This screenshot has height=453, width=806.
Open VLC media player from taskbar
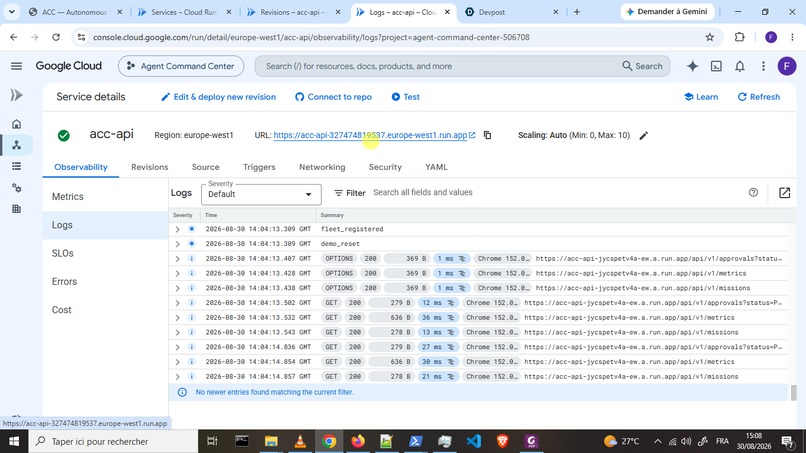pos(300,441)
